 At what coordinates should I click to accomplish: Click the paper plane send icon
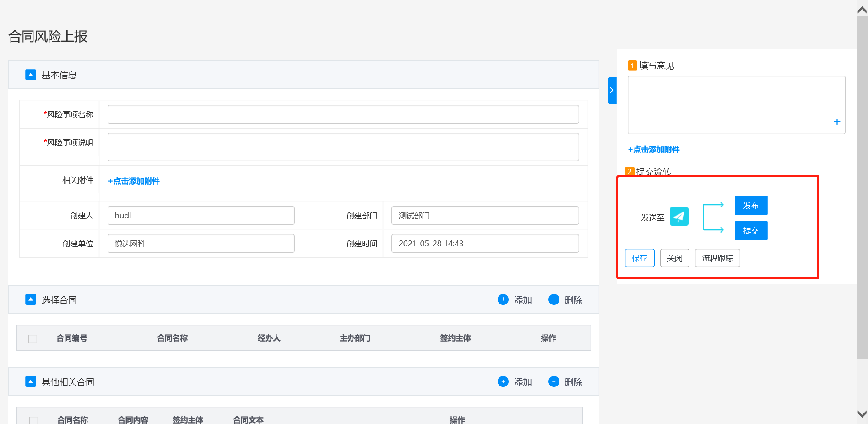pyautogui.click(x=678, y=216)
